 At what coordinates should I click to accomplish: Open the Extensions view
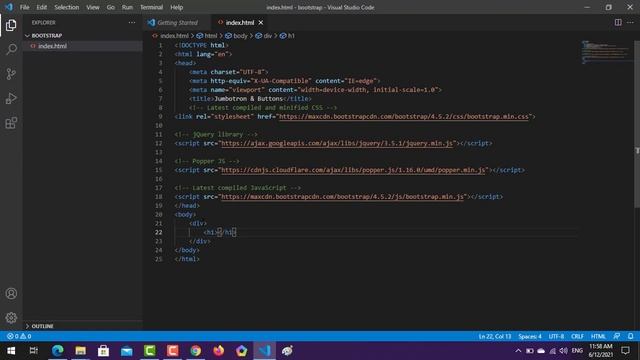click(11, 123)
